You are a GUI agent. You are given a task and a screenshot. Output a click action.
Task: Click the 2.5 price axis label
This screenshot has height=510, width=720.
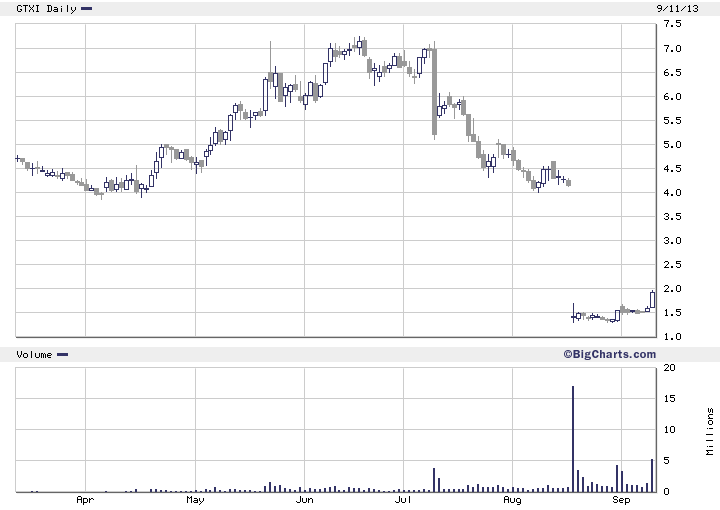672,264
